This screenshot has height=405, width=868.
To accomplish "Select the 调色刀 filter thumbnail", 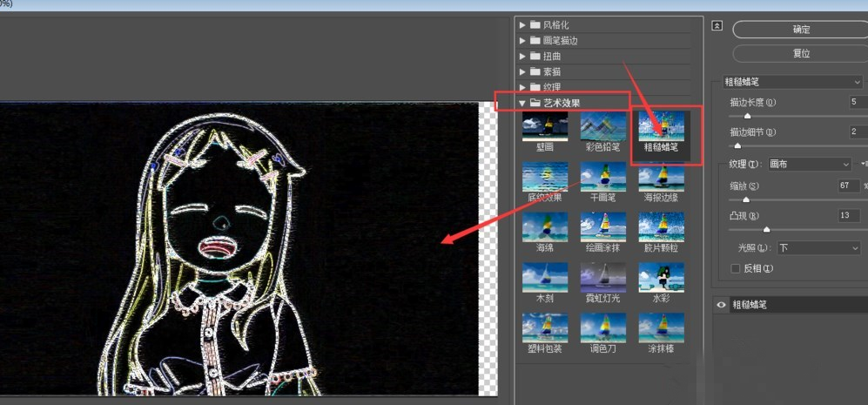I will tap(602, 328).
